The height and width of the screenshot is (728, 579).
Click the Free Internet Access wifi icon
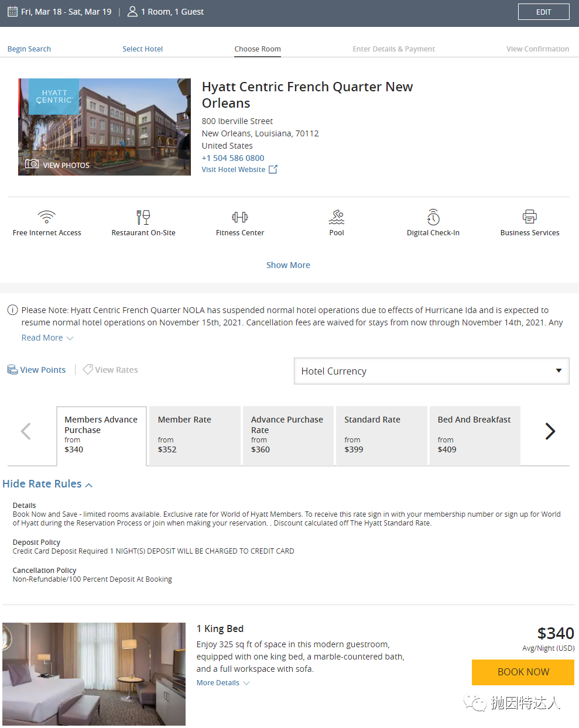pos(47,217)
